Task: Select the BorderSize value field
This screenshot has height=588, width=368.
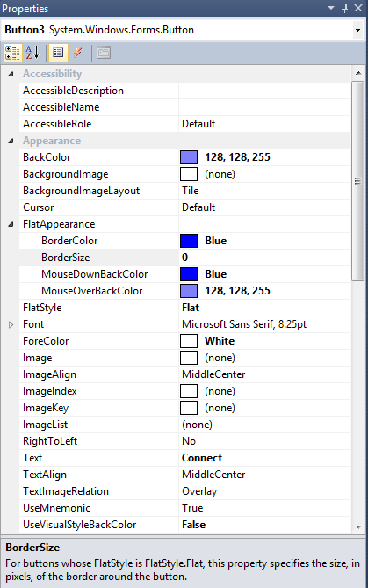Action: [264, 258]
